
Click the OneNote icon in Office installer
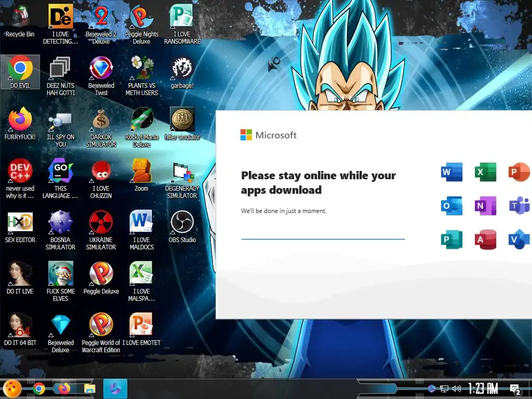(486, 206)
